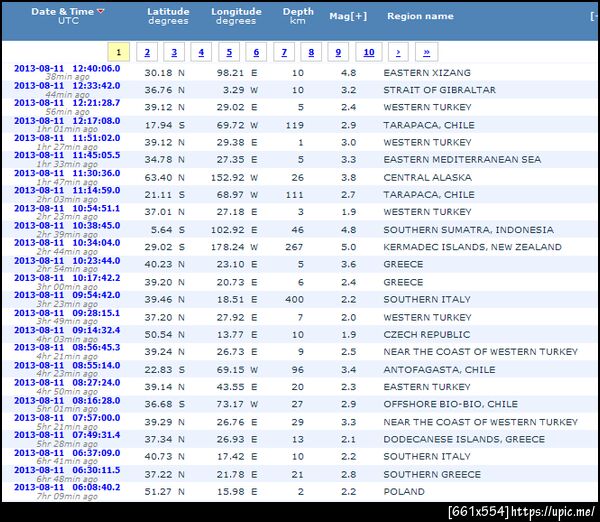
Task: Go to results page 3
Action: click(174, 52)
